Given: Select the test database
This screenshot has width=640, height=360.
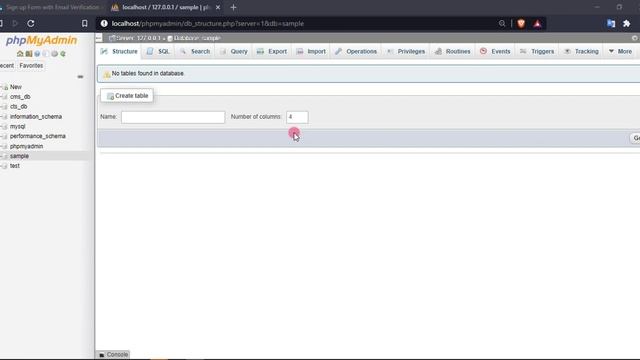Looking at the screenshot, I should tap(15, 166).
